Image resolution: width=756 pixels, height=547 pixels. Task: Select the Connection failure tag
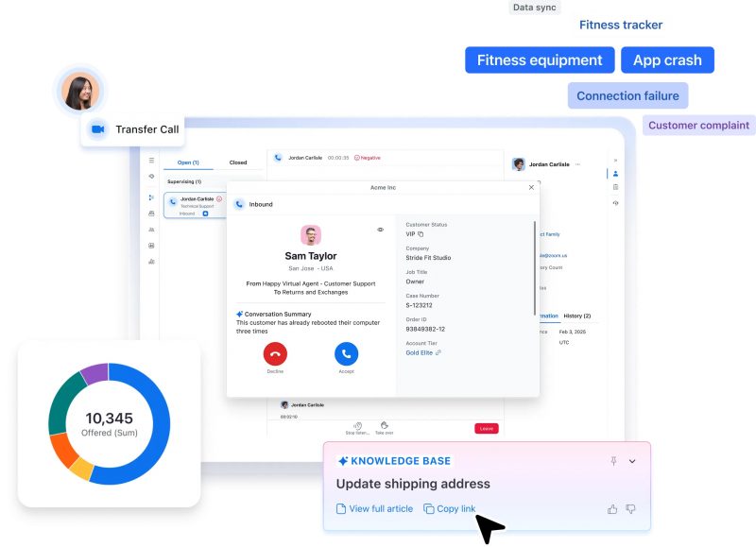(627, 96)
